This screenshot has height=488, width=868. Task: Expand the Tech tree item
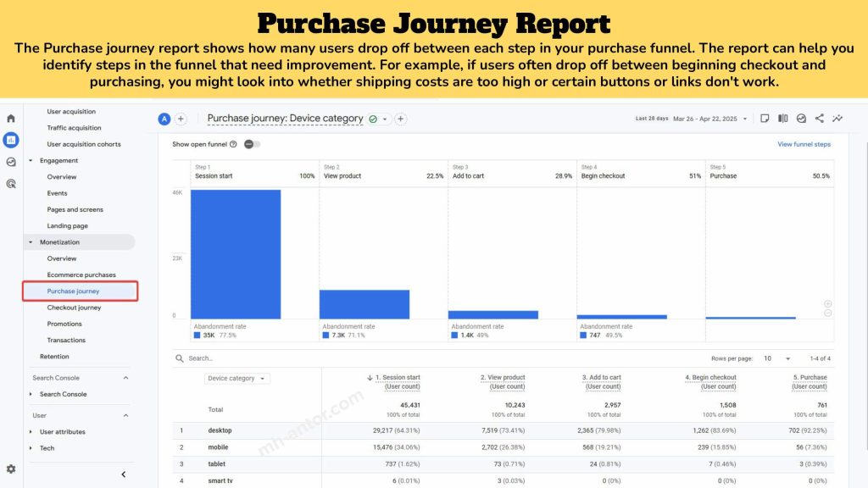(31, 448)
